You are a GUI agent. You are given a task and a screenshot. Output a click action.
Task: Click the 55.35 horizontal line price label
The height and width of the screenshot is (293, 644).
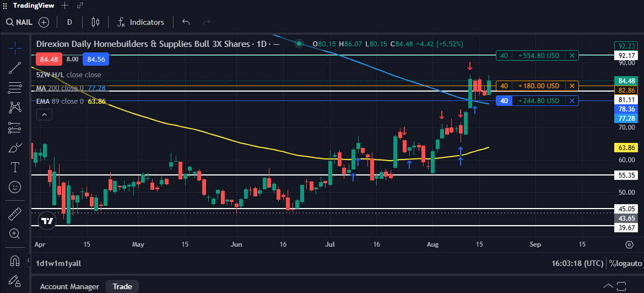click(625, 175)
